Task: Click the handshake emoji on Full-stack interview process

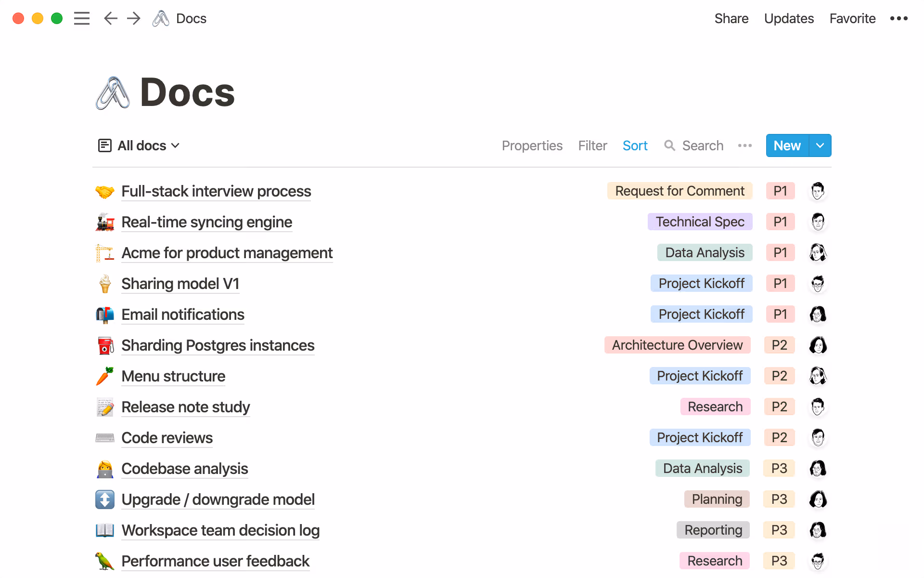Action: [x=104, y=191]
